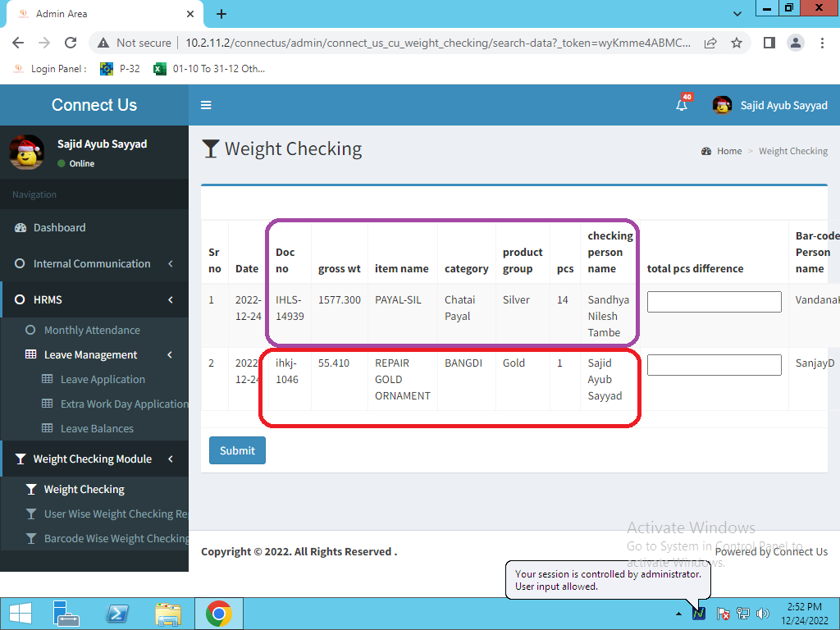The image size is (840, 630).
Task: Open 01-10 To 31-12 Oth bookmark
Action: [x=209, y=69]
